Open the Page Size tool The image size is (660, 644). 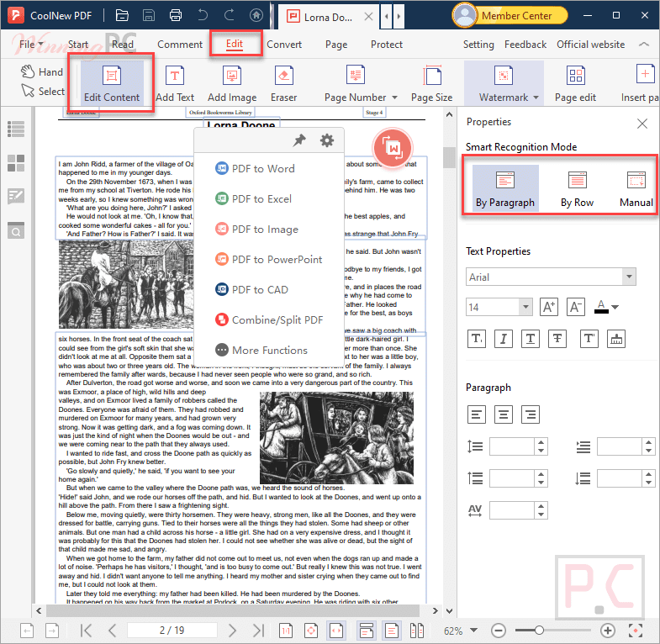(432, 84)
